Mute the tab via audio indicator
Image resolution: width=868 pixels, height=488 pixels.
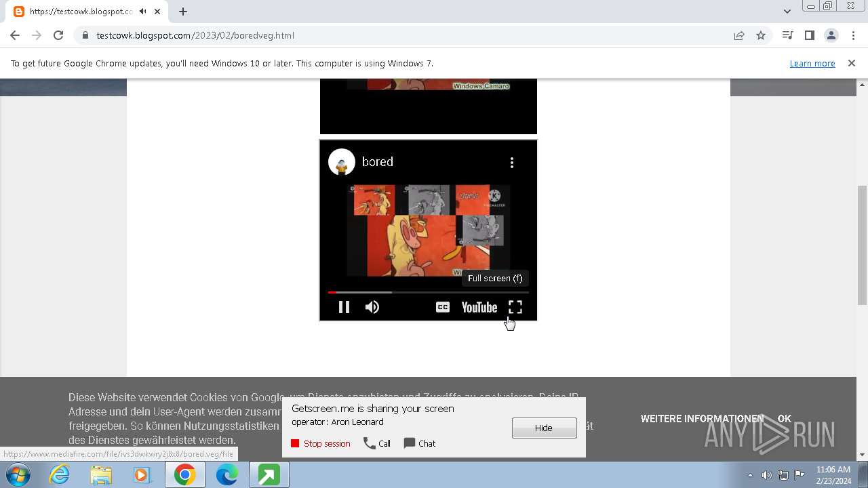coord(142,12)
